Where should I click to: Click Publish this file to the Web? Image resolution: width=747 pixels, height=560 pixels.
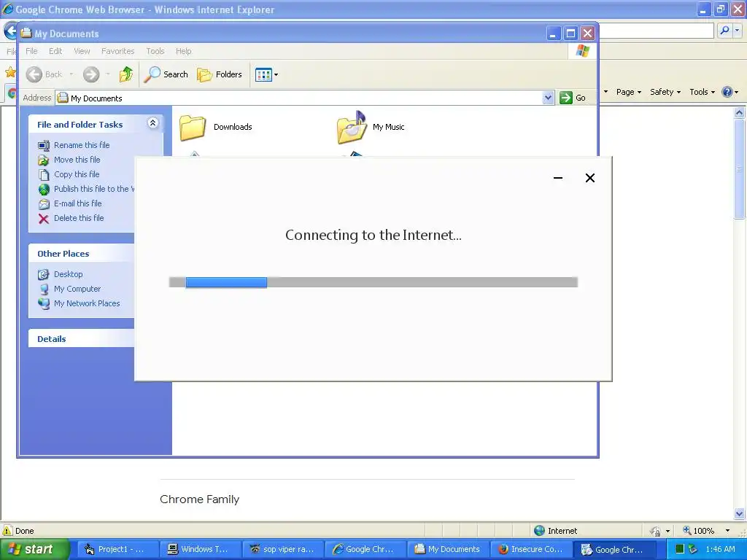click(x=94, y=189)
